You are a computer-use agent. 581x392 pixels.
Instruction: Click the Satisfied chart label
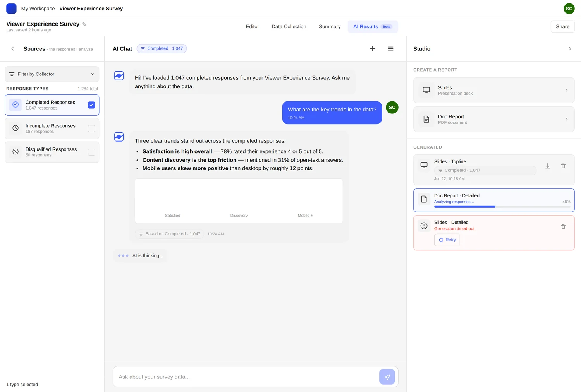[172, 216]
